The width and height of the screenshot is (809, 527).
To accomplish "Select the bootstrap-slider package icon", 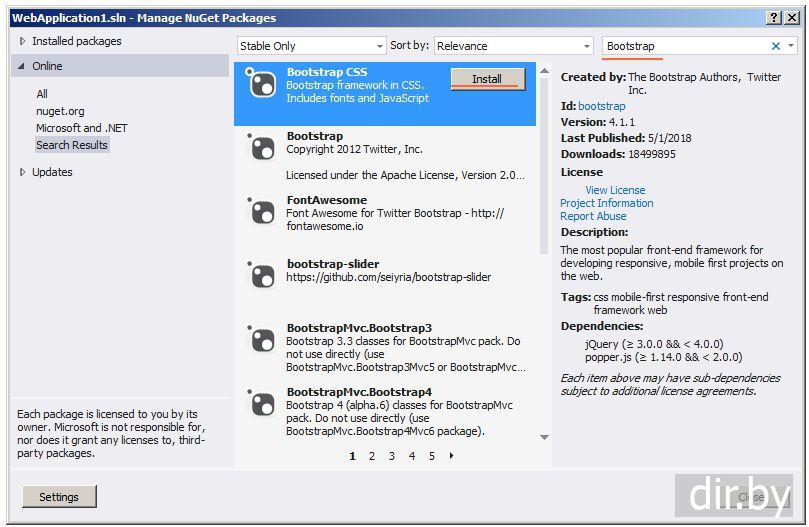I will pos(261,276).
